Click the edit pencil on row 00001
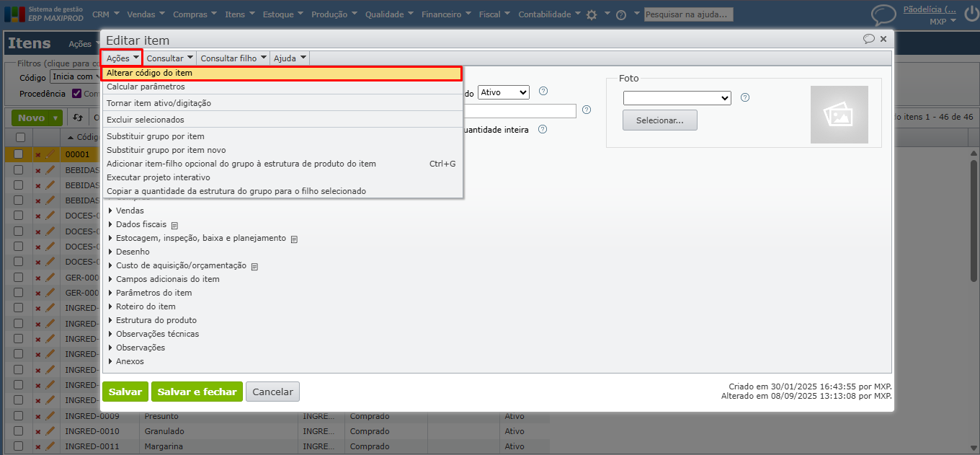Viewport: 980px width, 455px height. (50, 154)
